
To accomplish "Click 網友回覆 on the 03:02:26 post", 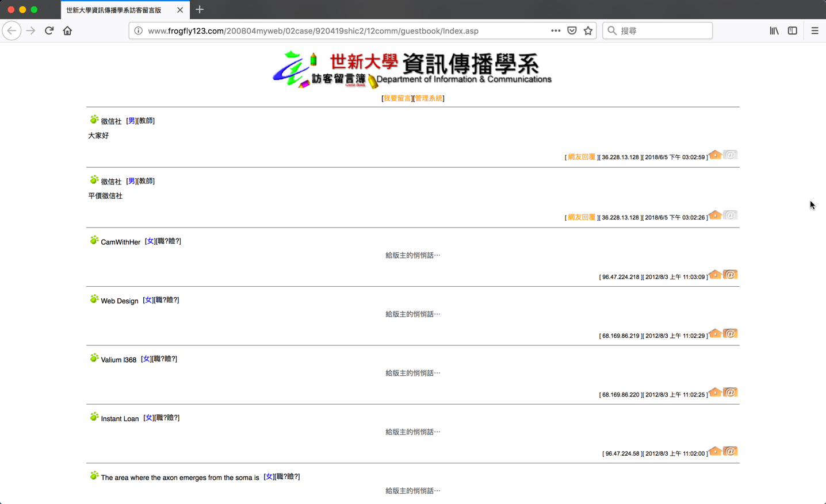I will (582, 217).
